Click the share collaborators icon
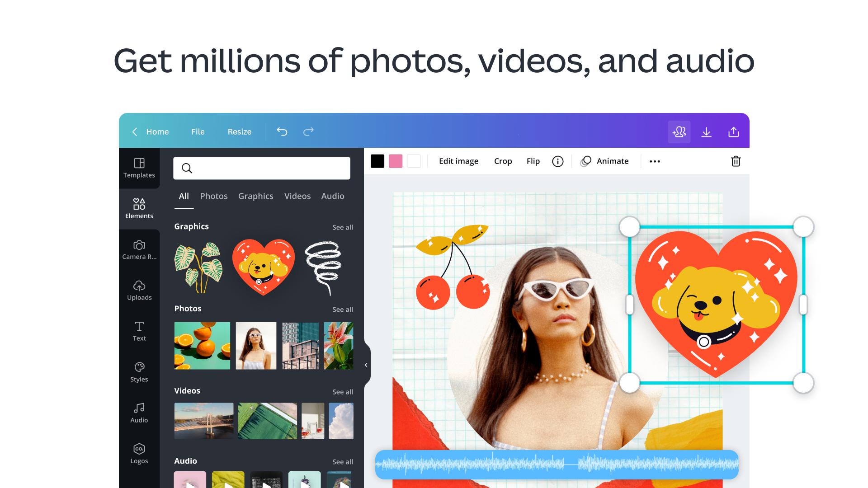The image size is (868, 488). [x=679, y=132]
